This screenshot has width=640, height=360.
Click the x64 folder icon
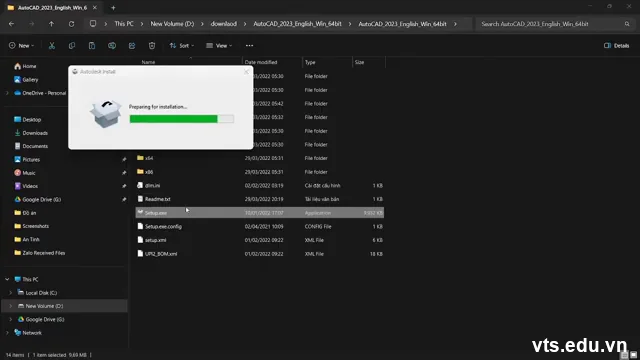point(140,158)
